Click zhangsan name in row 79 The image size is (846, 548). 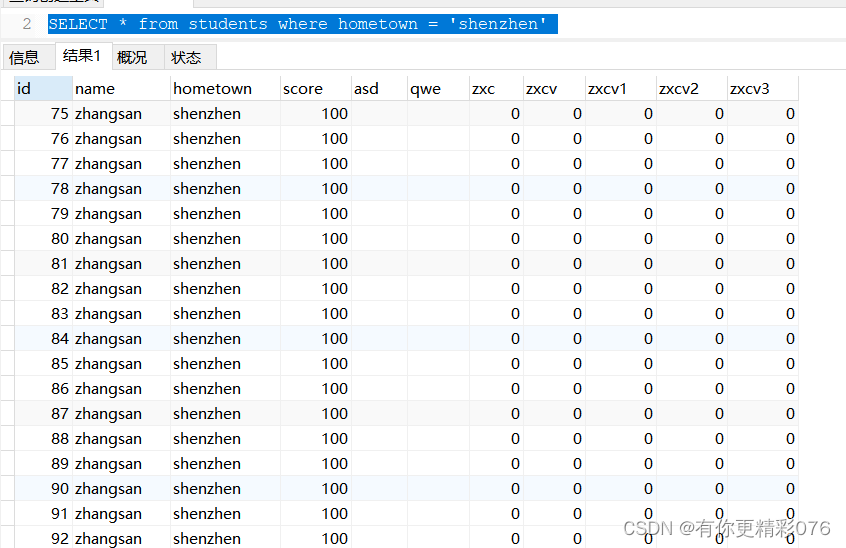tap(121, 214)
